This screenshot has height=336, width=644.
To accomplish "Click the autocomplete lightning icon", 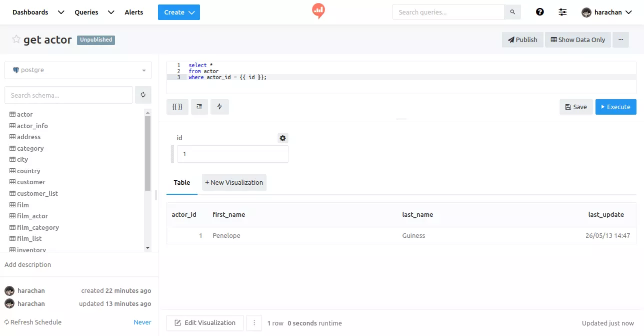I will (219, 107).
